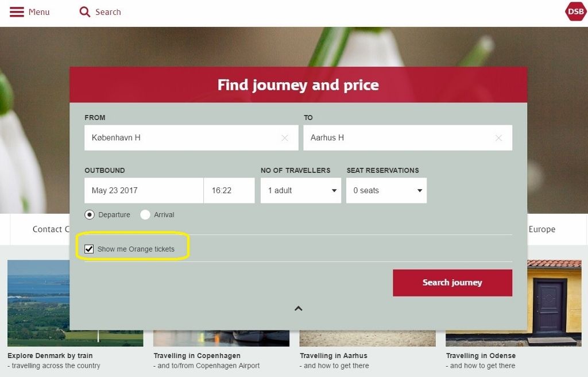Clear the Aarhus H destination field

[498, 138]
